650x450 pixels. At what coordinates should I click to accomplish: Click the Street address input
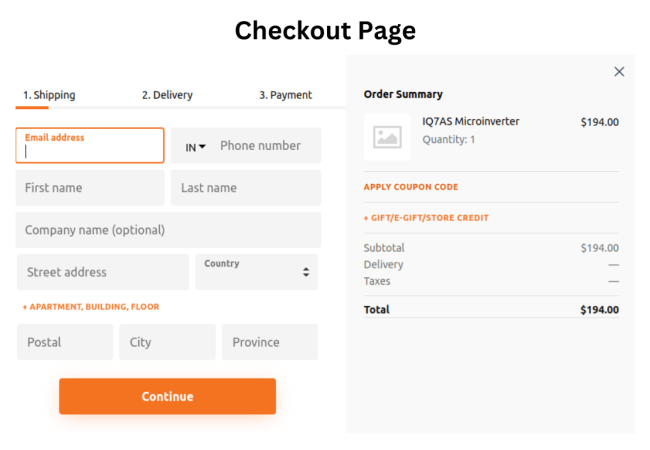pyautogui.click(x=103, y=272)
